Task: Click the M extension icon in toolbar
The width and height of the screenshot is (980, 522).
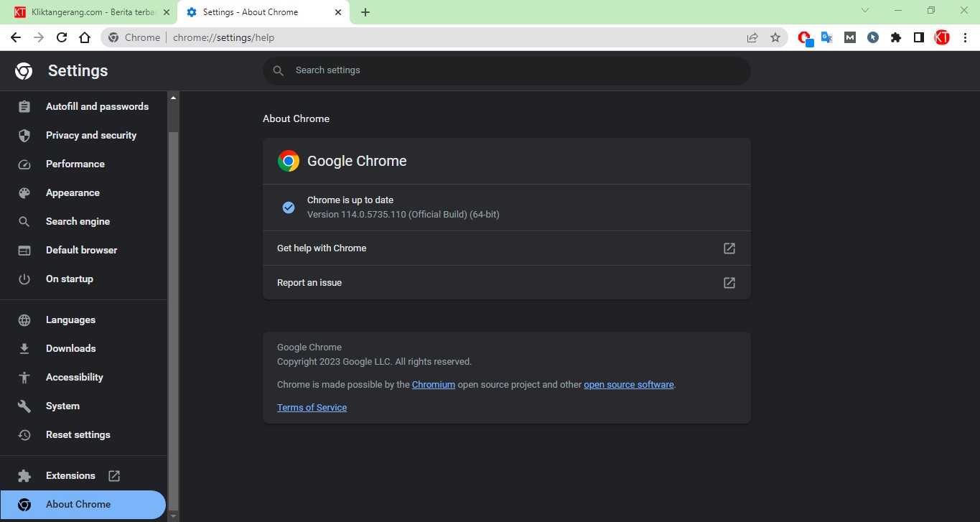Action: point(850,37)
